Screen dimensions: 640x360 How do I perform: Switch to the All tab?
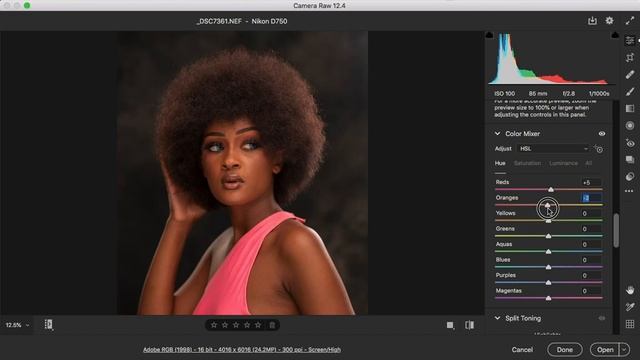point(589,163)
